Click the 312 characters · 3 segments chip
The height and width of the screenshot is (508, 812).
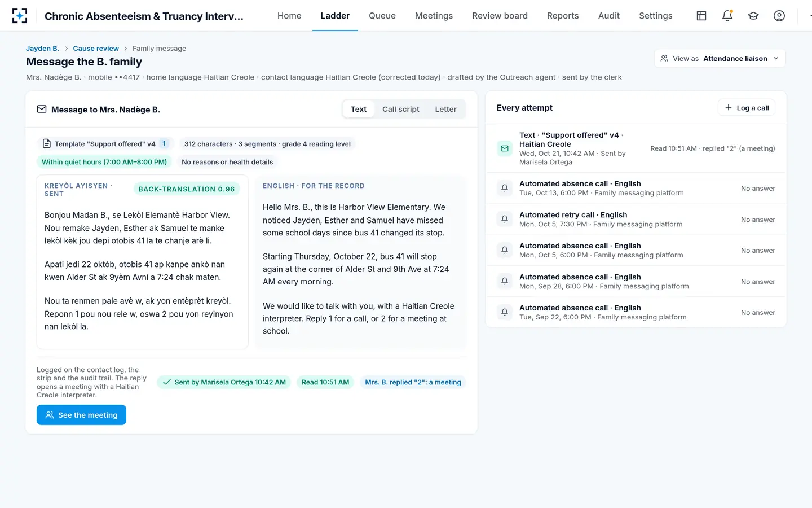tap(267, 144)
